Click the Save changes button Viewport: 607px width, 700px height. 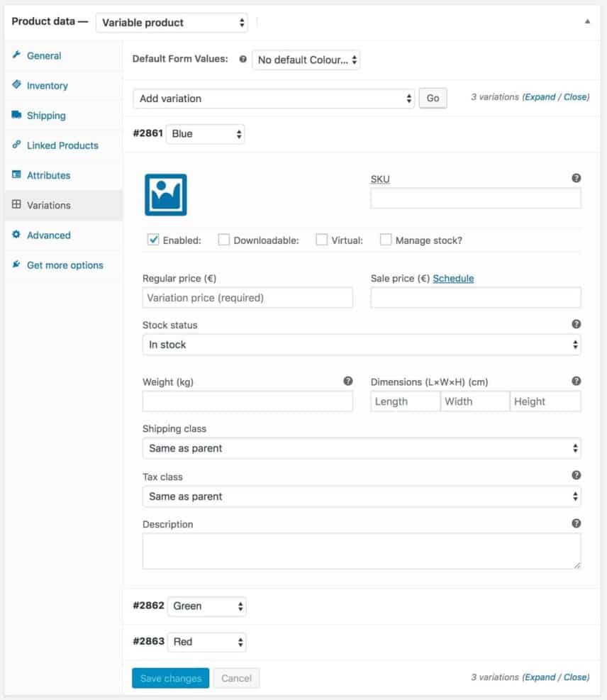click(x=170, y=677)
